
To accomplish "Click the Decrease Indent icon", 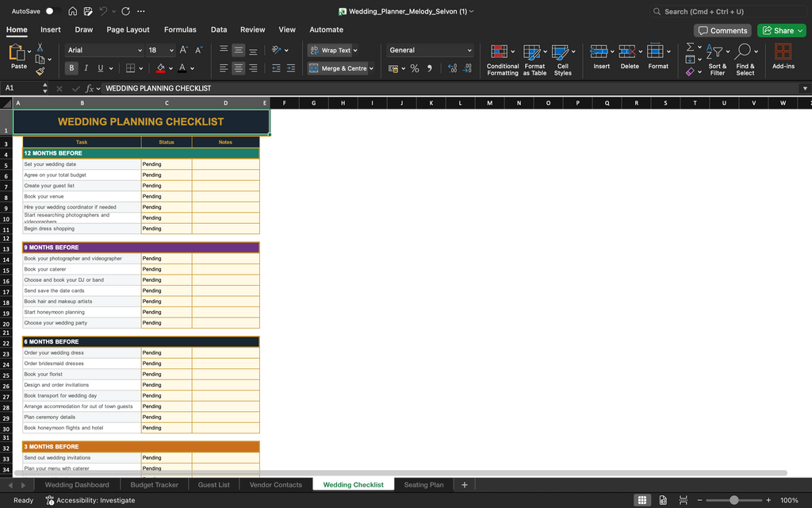I will point(276,68).
